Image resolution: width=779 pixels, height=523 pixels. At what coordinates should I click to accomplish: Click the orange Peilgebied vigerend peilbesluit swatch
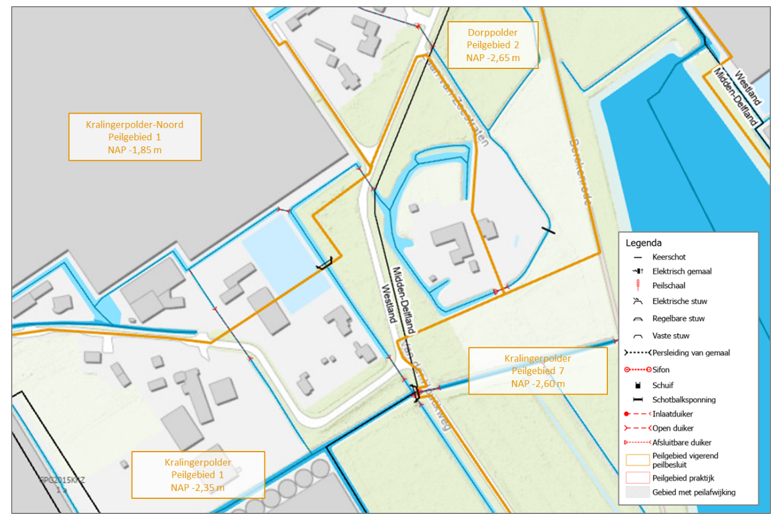click(x=637, y=459)
